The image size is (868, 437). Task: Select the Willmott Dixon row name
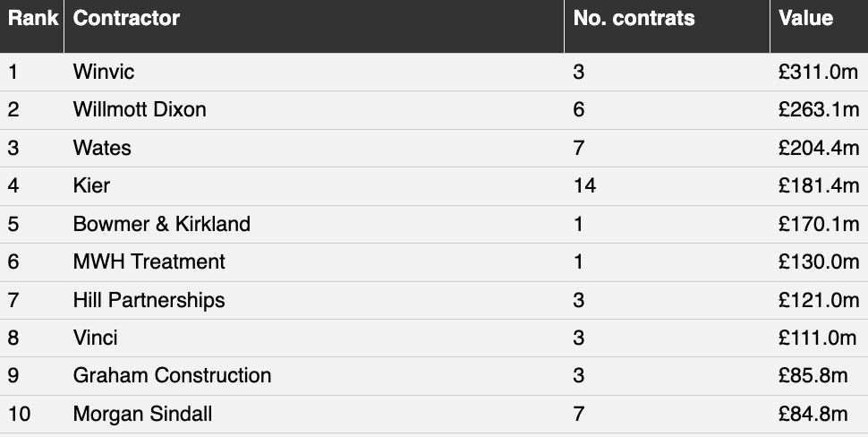pos(140,109)
